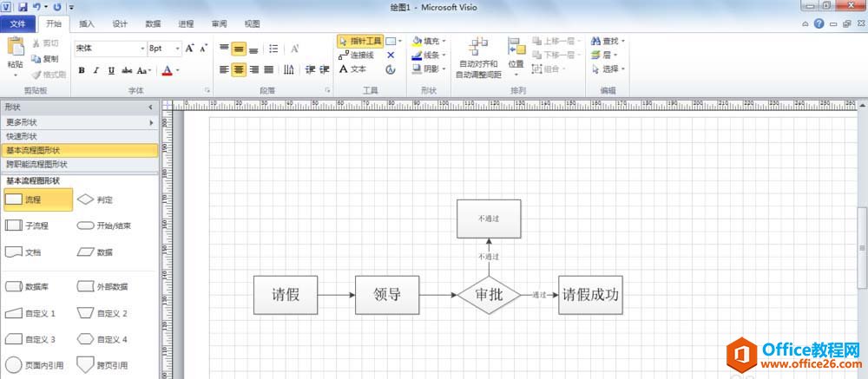The image size is (868, 379).
Task: Switch to the 审阅 review tab
Action: click(220, 23)
